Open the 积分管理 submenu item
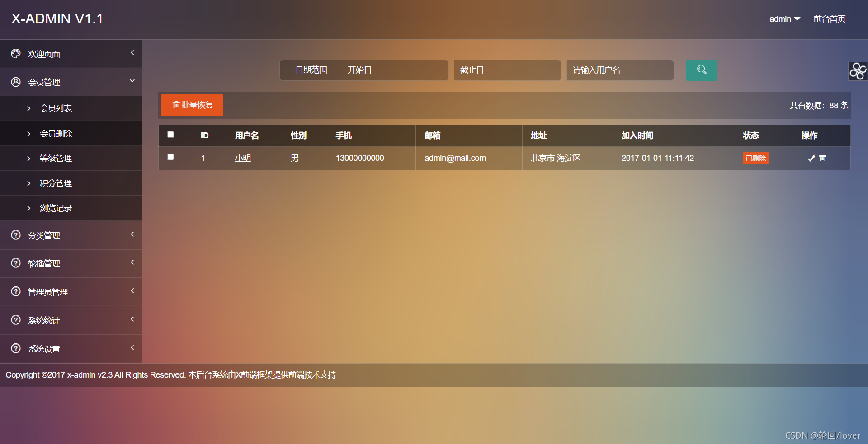This screenshot has width=868, height=444. (71, 183)
